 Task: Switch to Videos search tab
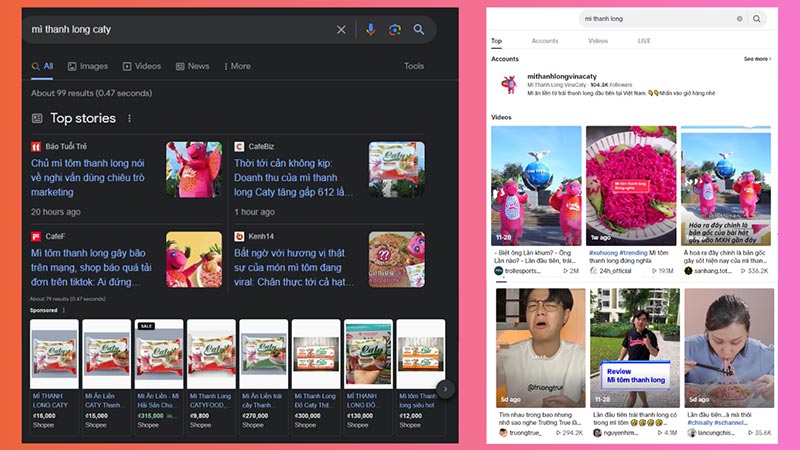click(x=142, y=66)
